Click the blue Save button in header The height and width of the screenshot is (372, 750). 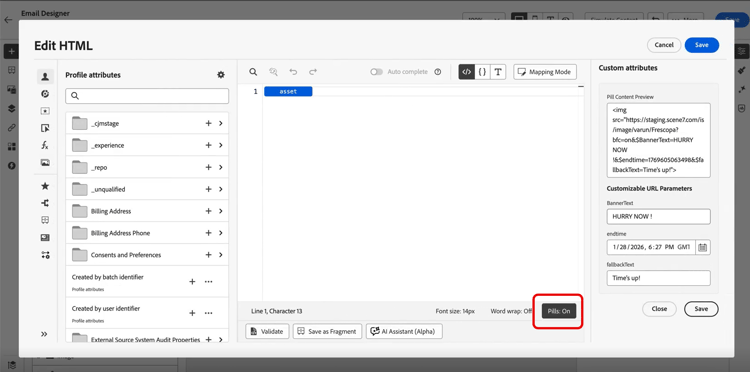click(x=702, y=45)
